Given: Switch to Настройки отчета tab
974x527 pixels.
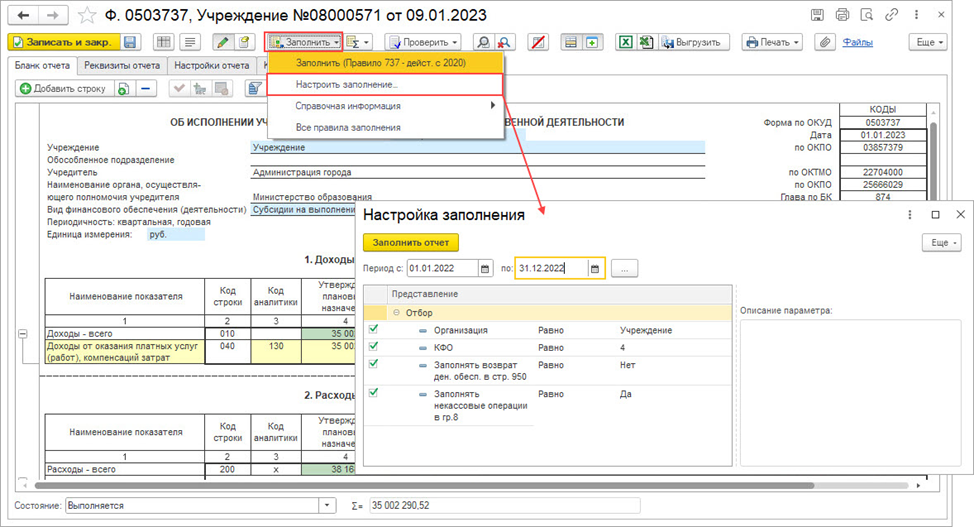Looking at the screenshot, I should [211, 65].
